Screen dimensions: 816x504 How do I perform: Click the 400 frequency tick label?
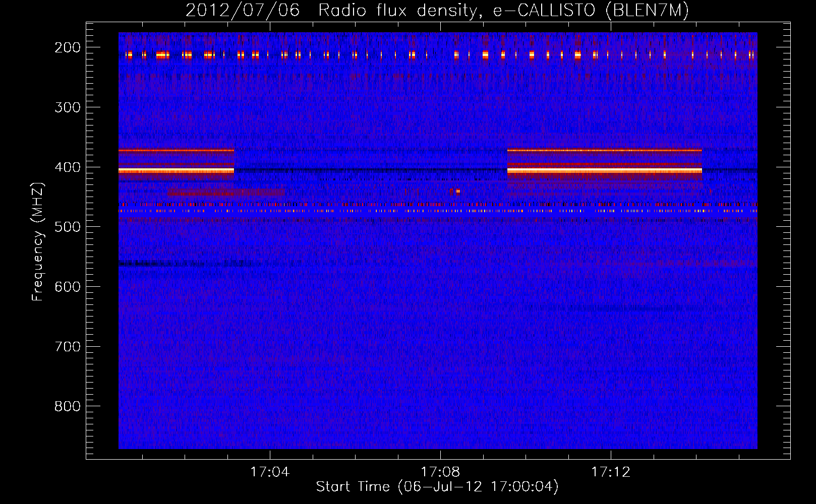pyautogui.click(x=68, y=167)
